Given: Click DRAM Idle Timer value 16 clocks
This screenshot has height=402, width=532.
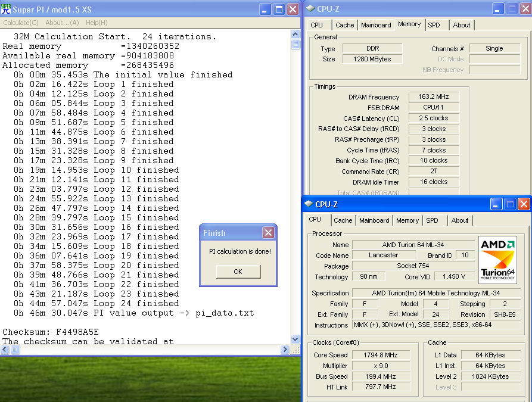Looking at the screenshot, I should [x=434, y=182].
